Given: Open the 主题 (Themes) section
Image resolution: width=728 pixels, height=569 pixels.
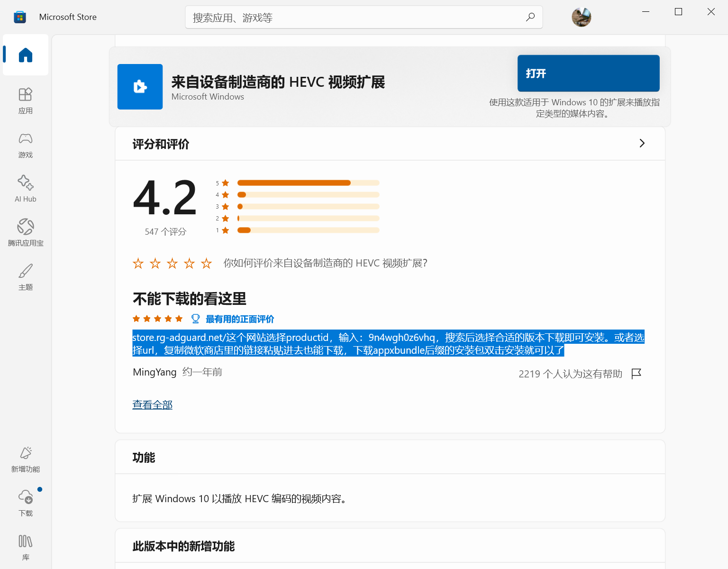Looking at the screenshot, I should pos(26,276).
